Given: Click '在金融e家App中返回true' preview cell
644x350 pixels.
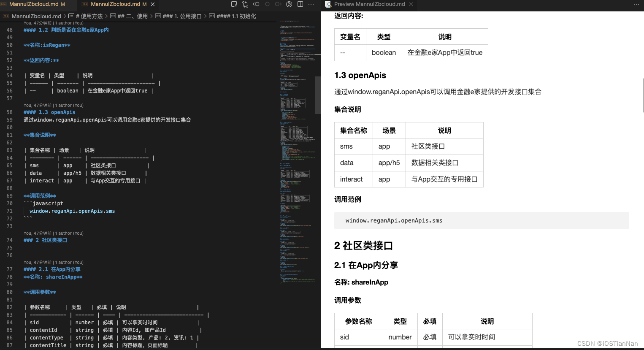Looking at the screenshot, I should click(x=445, y=52).
